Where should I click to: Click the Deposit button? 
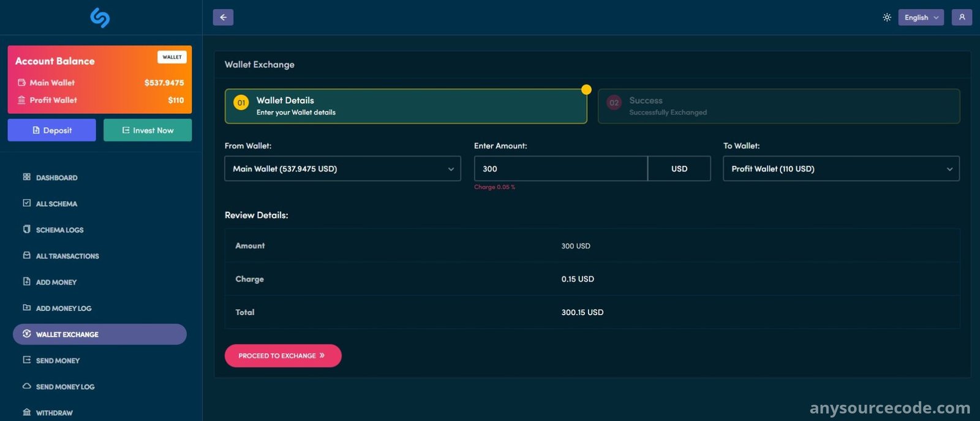(51, 130)
